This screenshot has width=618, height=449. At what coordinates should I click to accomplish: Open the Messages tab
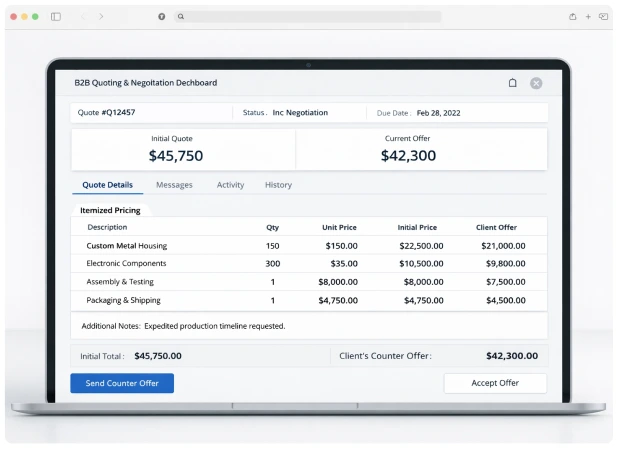174,185
